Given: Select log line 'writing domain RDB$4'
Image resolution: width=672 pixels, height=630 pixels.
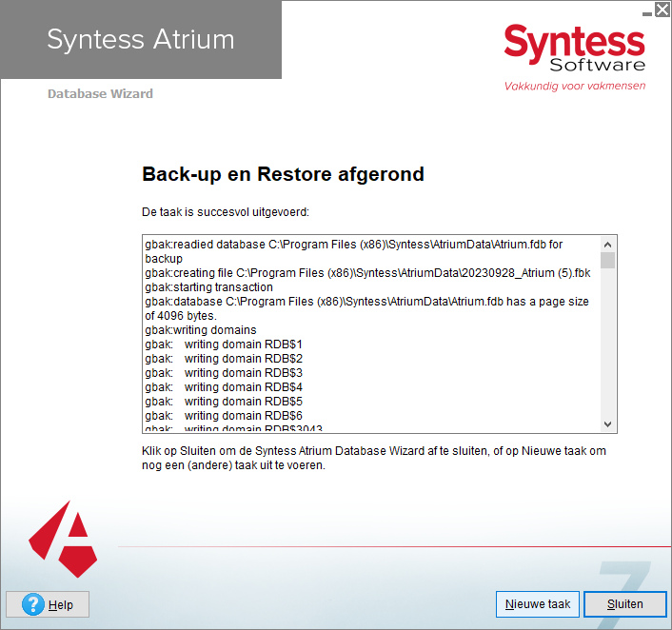Looking at the screenshot, I should coord(224,387).
